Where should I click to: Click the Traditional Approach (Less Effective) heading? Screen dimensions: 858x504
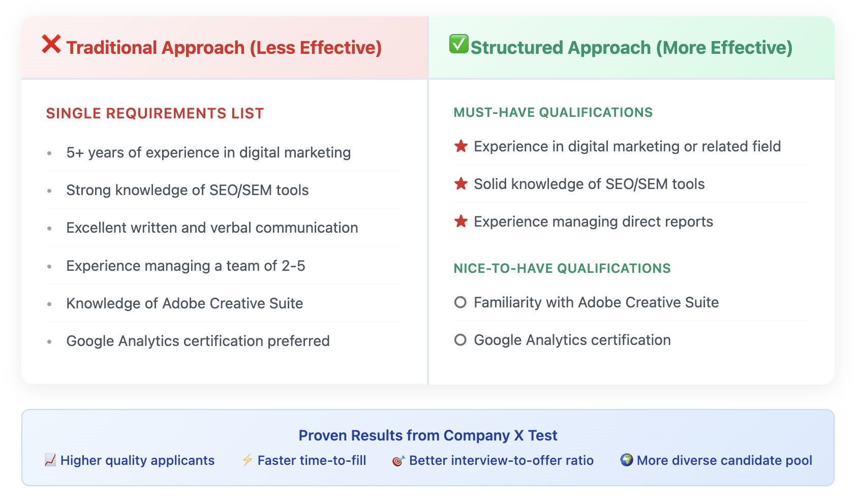coord(224,47)
